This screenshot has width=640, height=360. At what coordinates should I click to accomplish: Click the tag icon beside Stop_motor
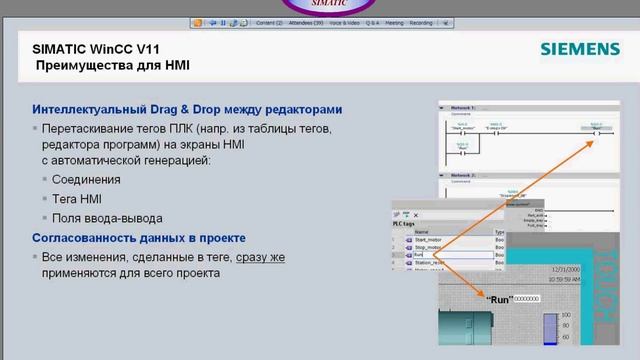tap(409, 247)
